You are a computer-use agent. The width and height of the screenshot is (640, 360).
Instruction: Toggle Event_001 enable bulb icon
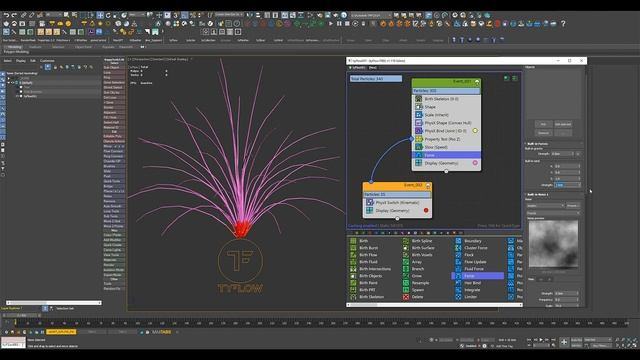tap(476, 82)
